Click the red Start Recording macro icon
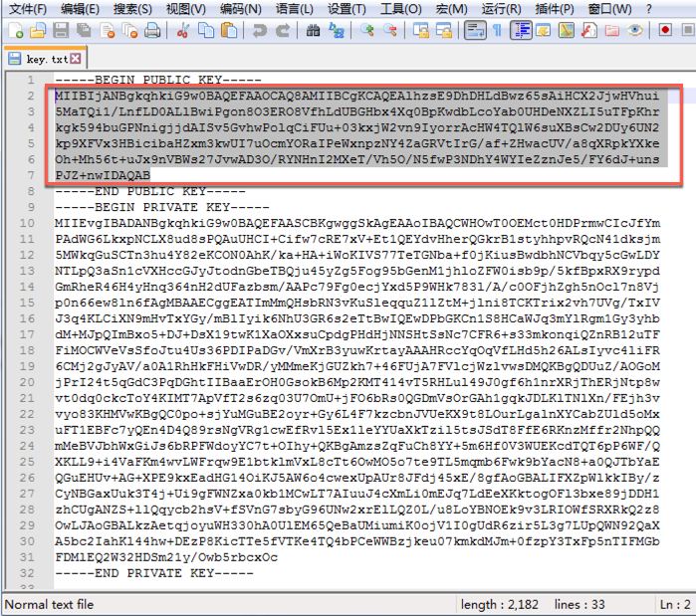 [x=665, y=30]
